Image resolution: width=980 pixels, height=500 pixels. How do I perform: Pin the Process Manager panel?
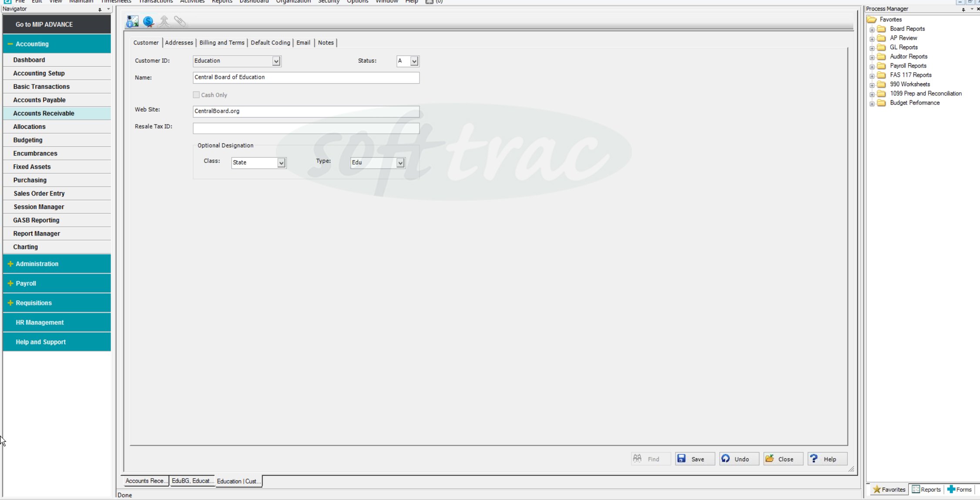click(x=963, y=9)
